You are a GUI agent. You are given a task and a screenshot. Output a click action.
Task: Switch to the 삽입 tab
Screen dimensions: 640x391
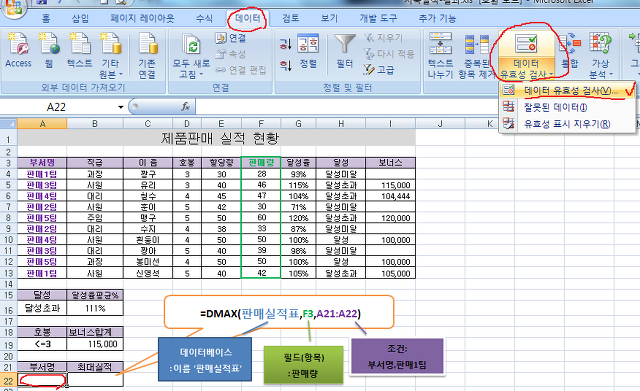(80, 18)
